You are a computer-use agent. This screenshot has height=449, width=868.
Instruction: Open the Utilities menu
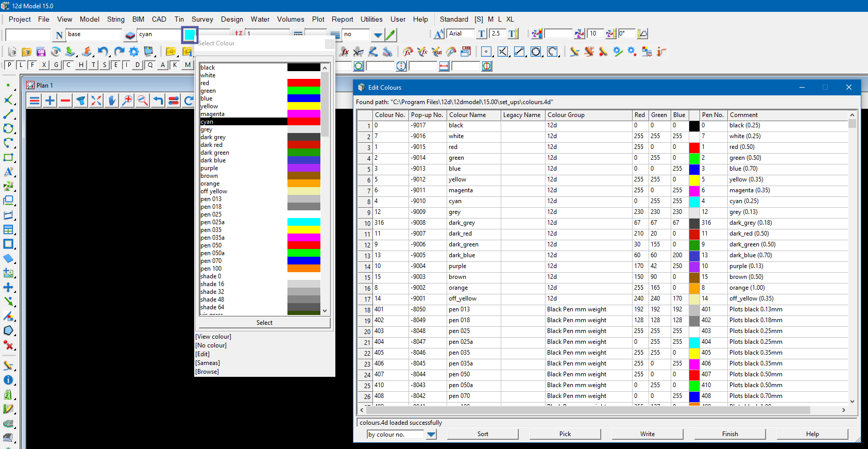tap(371, 19)
